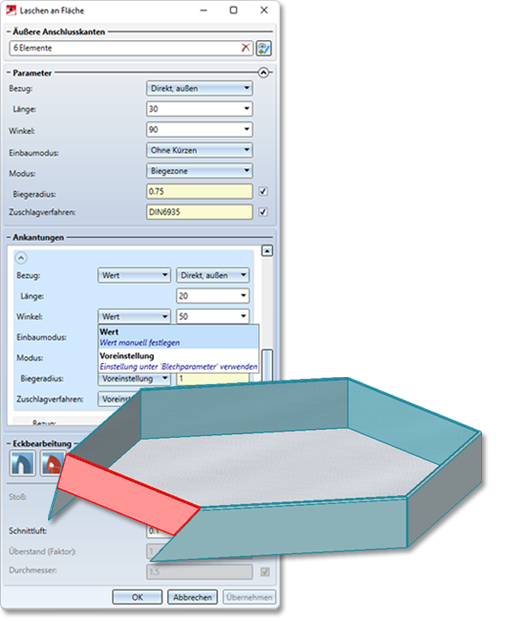
Task: Open Ankantungen Bezug 'Direkt, außen' dropdown
Action: click(213, 275)
